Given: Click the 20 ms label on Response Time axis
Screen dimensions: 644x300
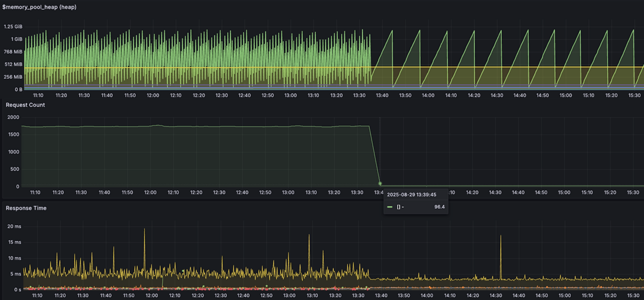Looking at the screenshot, I should [14, 226].
